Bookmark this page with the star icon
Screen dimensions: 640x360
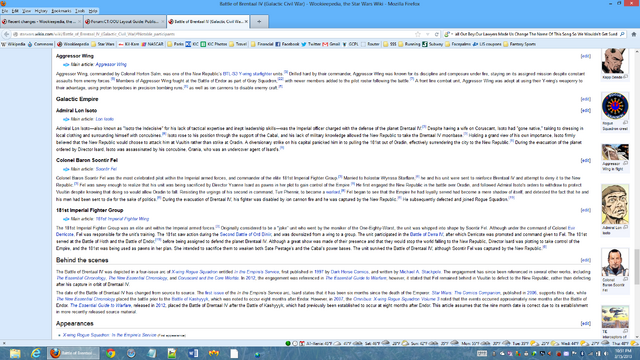click(x=418, y=34)
